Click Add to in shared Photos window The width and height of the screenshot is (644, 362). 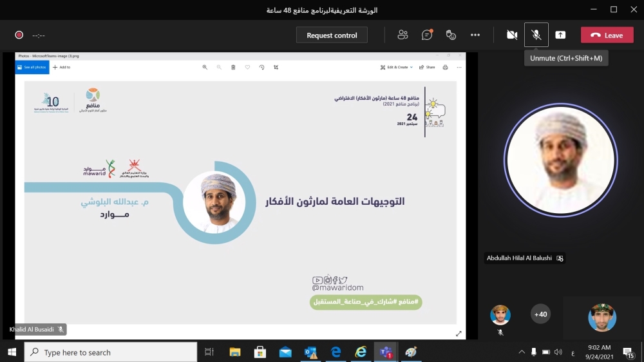(x=62, y=67)
